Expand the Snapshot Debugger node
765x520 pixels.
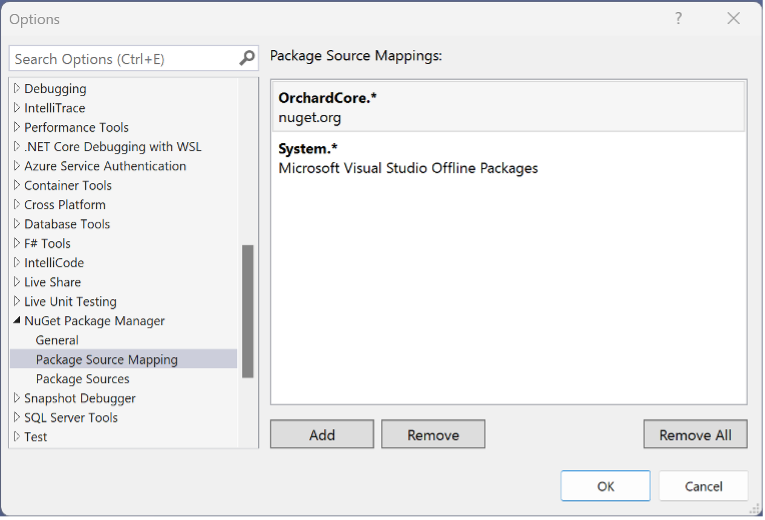(x=17, y=398)
